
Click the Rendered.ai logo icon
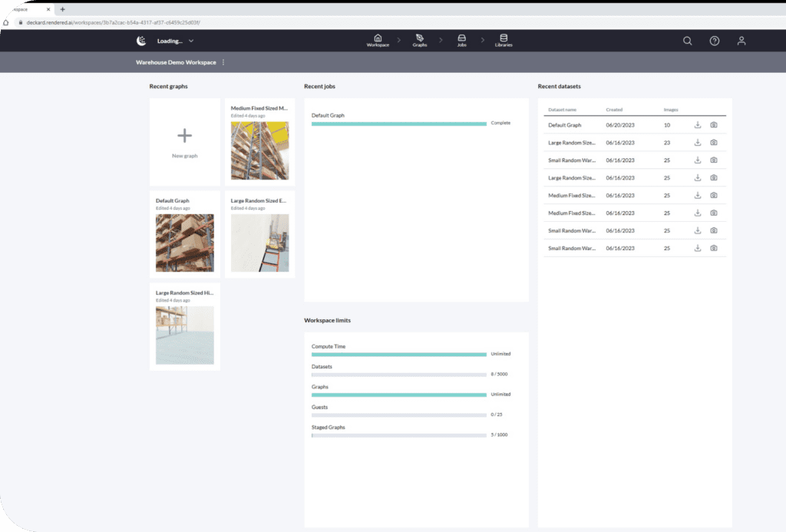pos(141,41)
